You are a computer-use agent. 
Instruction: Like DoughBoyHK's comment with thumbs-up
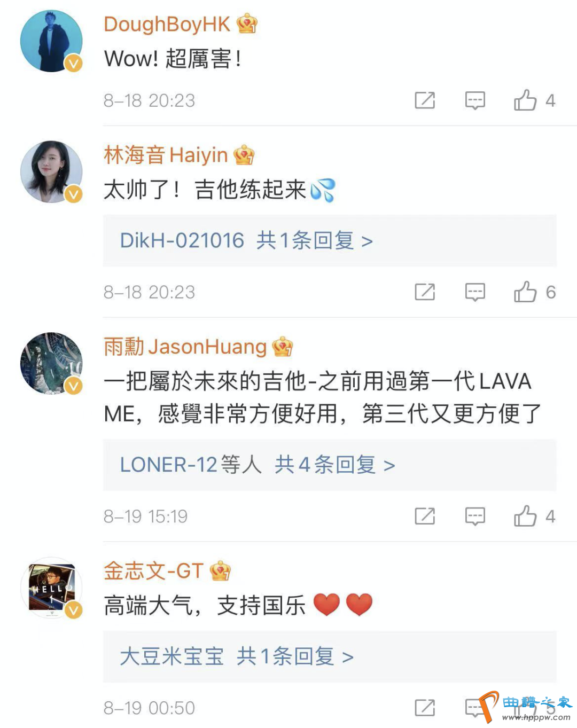point(525,100)
